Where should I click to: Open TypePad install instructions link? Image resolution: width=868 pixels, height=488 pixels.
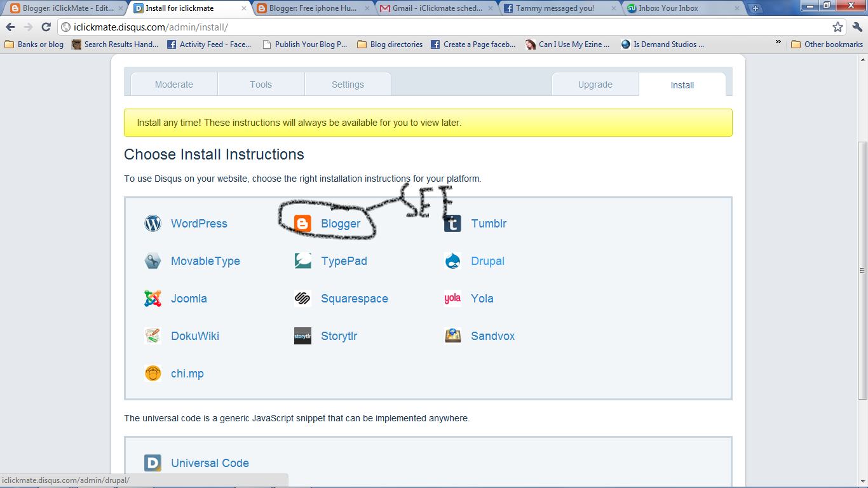(344, 261)
